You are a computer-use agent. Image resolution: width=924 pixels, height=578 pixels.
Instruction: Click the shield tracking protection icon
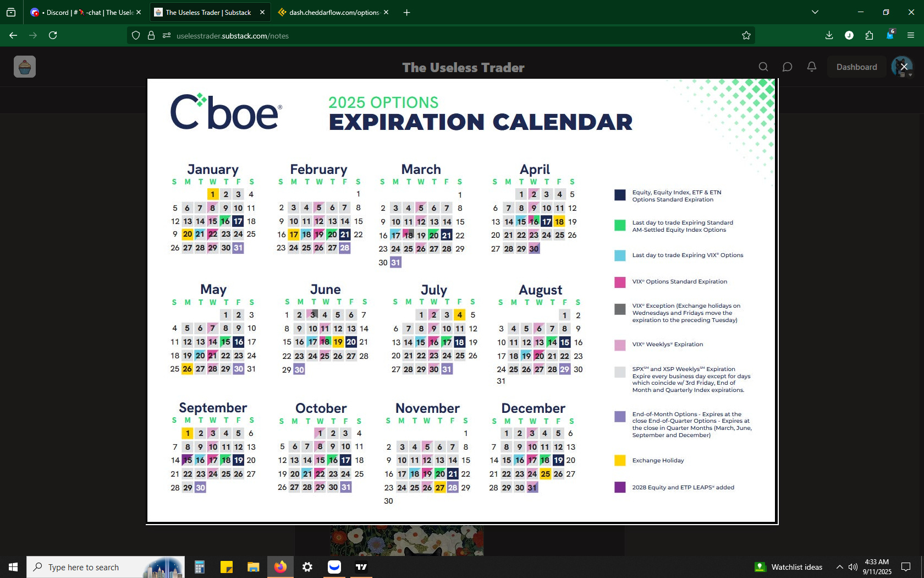(x=136, y=35)
